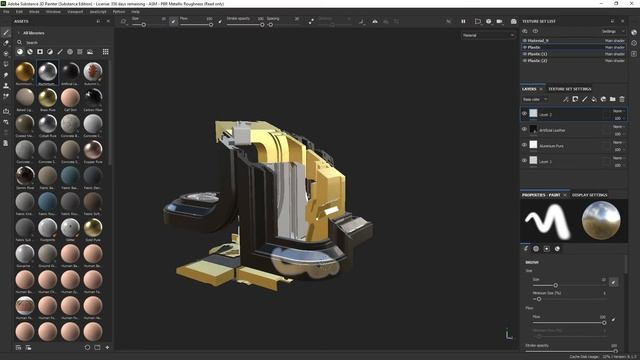Toggle visibility of Material_9 texture set

click(x=525, y=40)
